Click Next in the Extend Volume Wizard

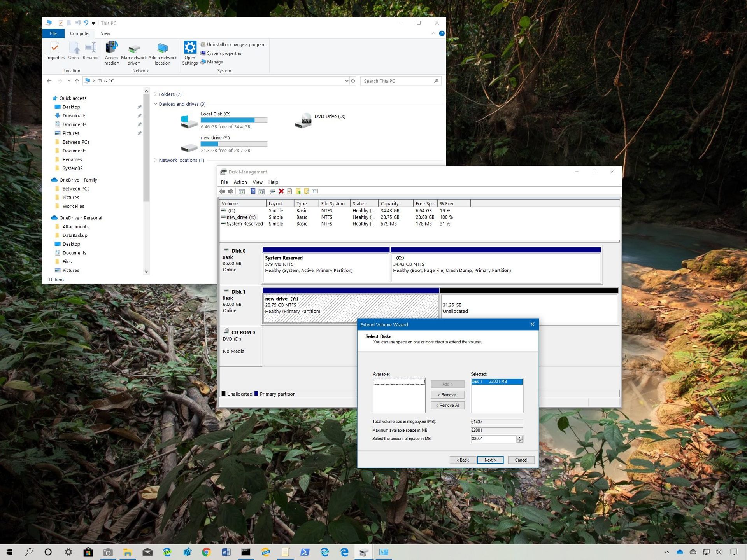pos(490,460)
